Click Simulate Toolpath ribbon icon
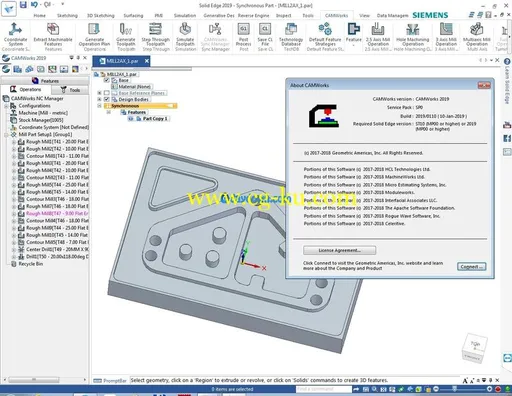Viewport: 512px width, 396px height. (185, 29)
